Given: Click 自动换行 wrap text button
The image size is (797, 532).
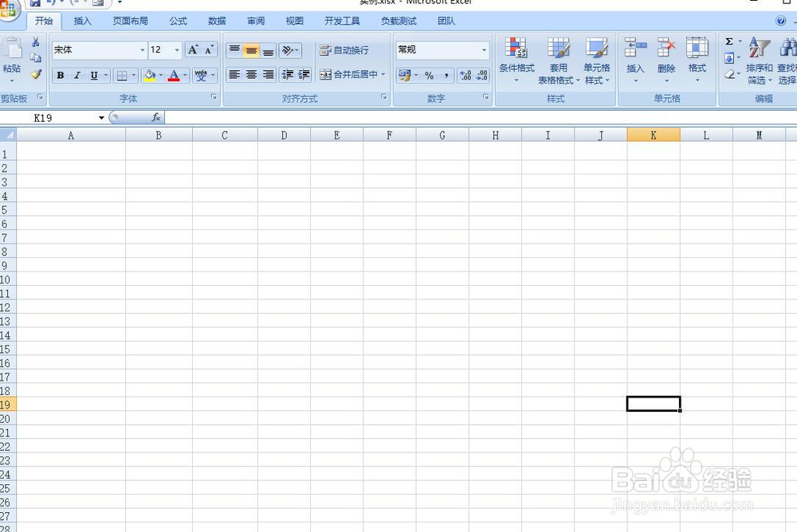Looking at the screenshot, I should [344, 50].
